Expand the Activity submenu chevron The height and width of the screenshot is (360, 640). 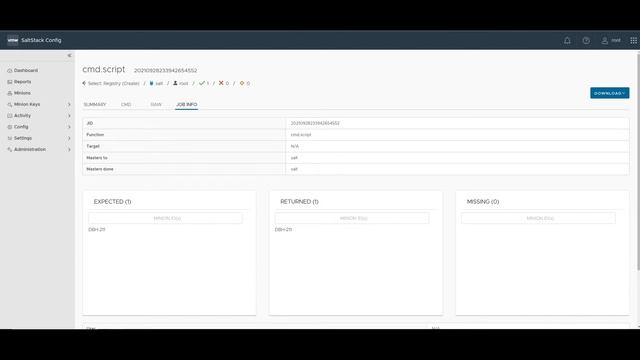[x=69, y=116]
